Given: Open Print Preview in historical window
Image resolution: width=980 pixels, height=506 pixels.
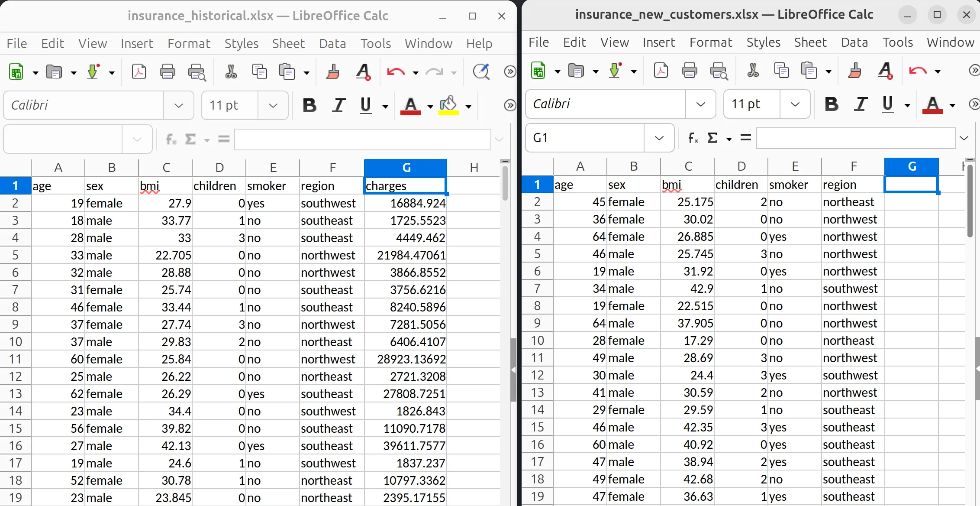Looking at the screenshot, I should coord(197,72).
